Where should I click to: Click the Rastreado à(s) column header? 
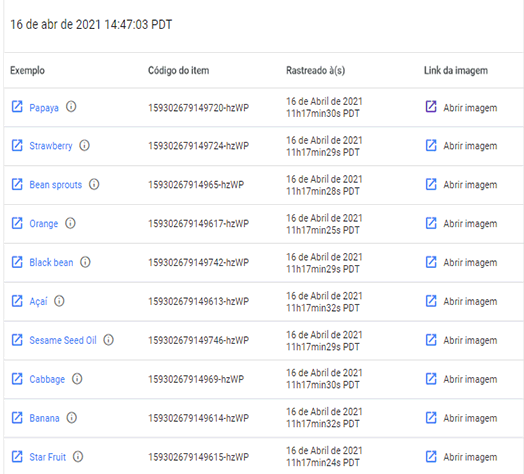point(315,71)
